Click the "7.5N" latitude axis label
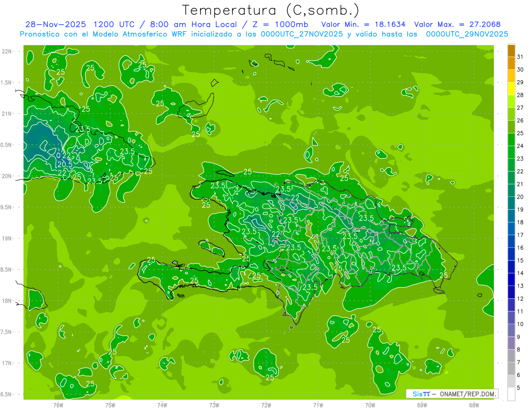Screen dimensions: 532x411 pyautogui.click(x=7, y=332)
